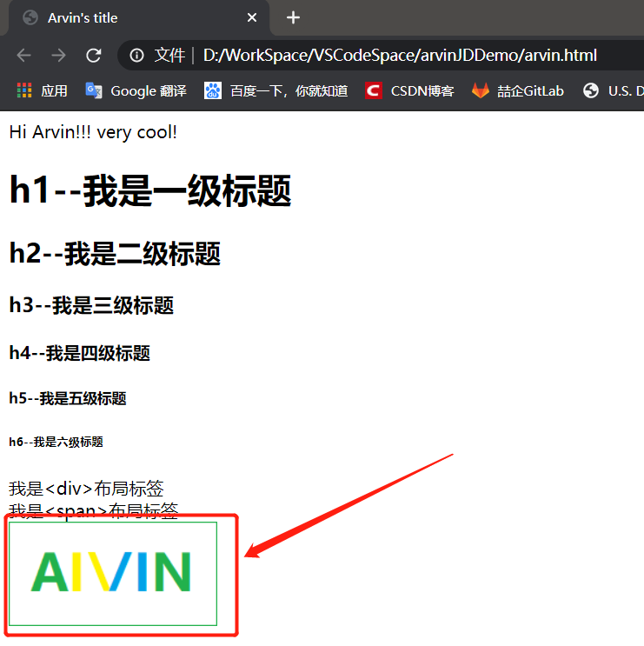Click the AIVIN logo image
Image resolution: width=644 pixels, height=646 pixels.
coord(113,574)
